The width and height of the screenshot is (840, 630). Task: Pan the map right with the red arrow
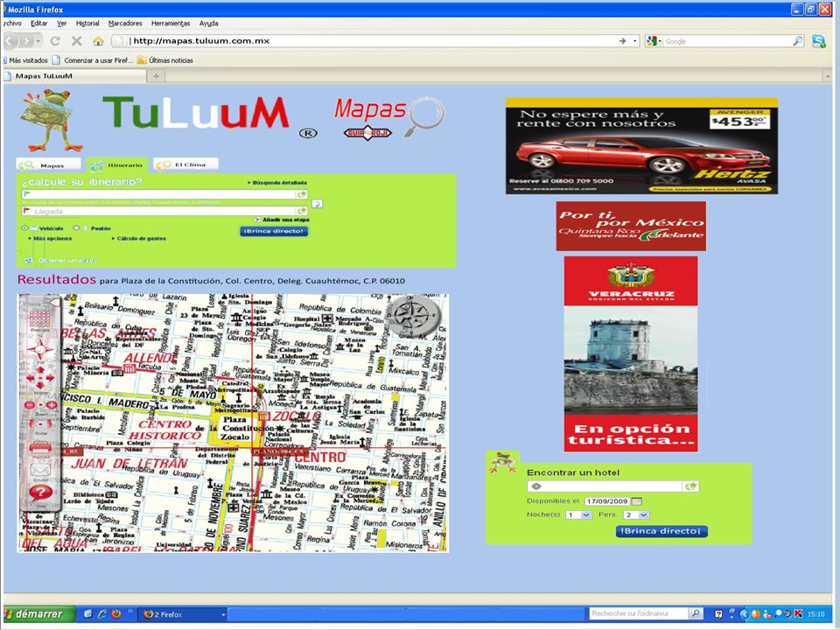(51, 378)
